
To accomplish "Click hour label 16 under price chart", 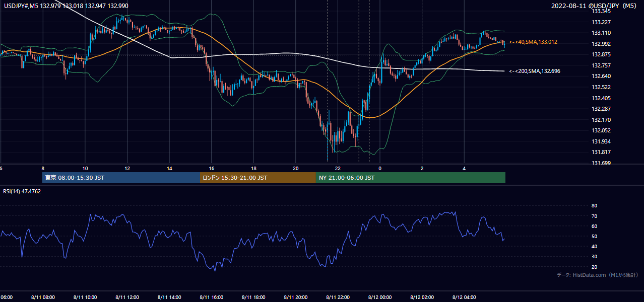I will pyautogui.click(x=212, y=169).
